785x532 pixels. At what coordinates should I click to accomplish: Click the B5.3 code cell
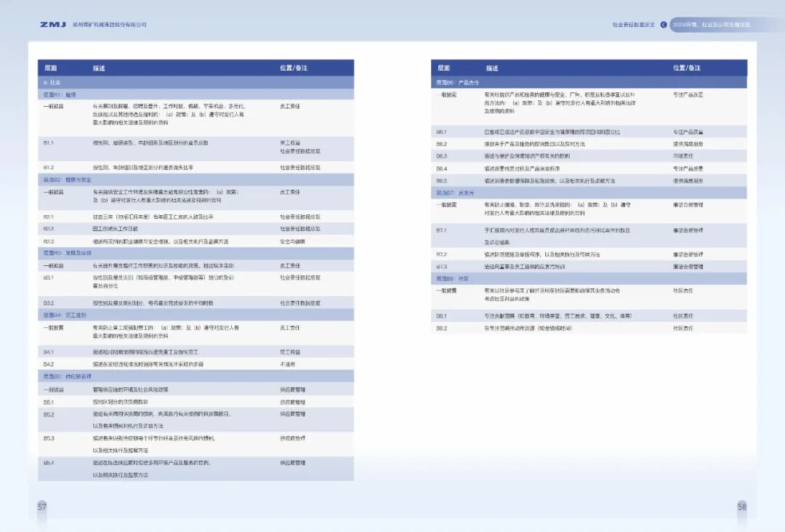pyautogui.click(x=49, y=438)
